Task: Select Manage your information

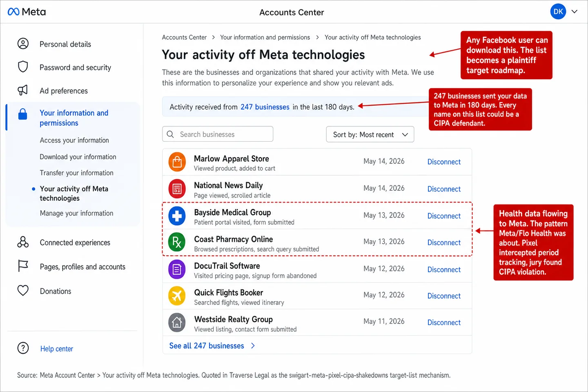Action: click(x=77, y=213)
